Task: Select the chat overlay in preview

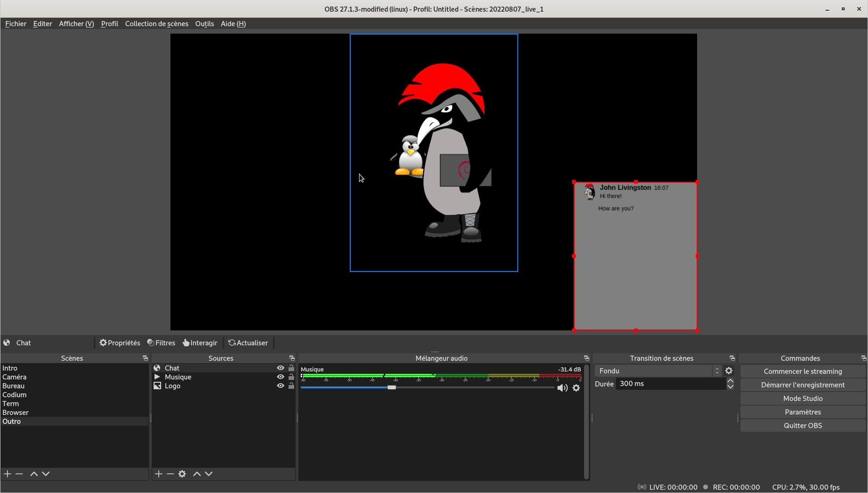Action: point(635,256)
